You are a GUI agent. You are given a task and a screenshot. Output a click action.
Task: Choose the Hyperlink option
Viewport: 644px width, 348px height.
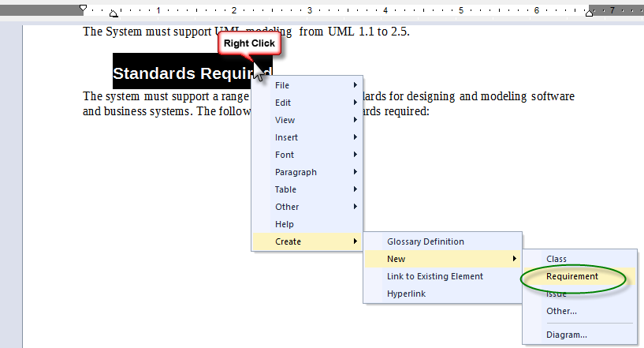point(408,294)
